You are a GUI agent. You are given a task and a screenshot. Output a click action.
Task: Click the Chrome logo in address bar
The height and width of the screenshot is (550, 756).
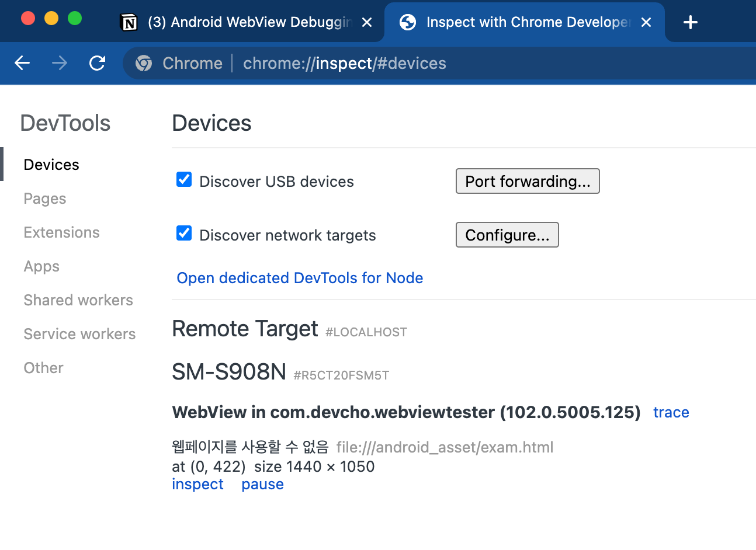[x=144, y=63]
